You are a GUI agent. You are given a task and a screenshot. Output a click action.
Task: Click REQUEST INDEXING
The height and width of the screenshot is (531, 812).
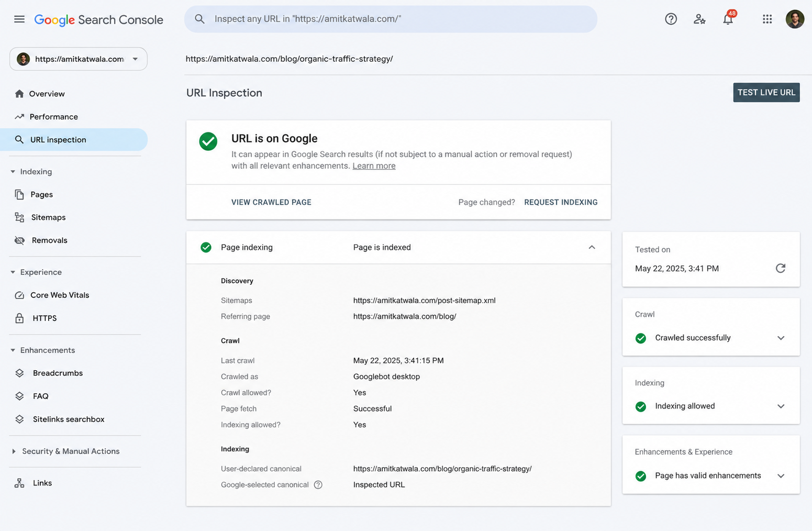(x=561, y=202)
